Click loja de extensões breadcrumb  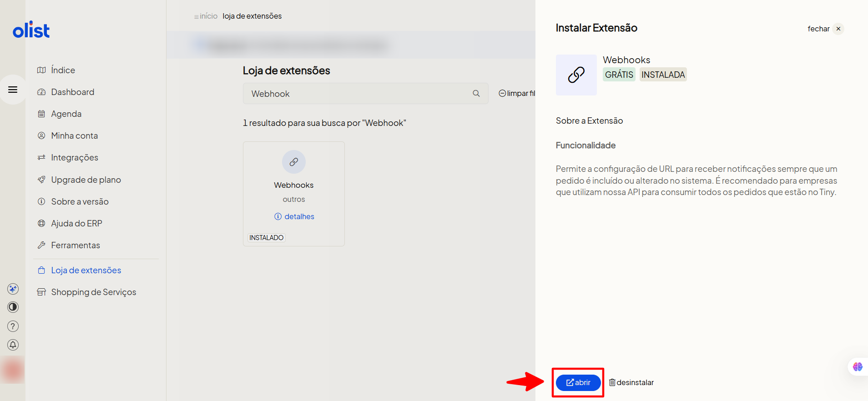pos(252,16)
